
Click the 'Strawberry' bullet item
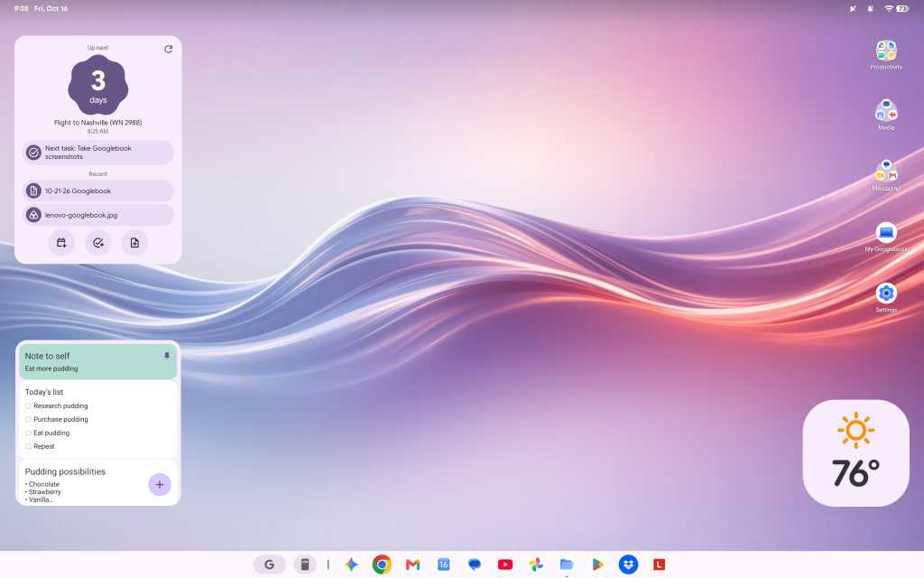click(x=43, y=492)
